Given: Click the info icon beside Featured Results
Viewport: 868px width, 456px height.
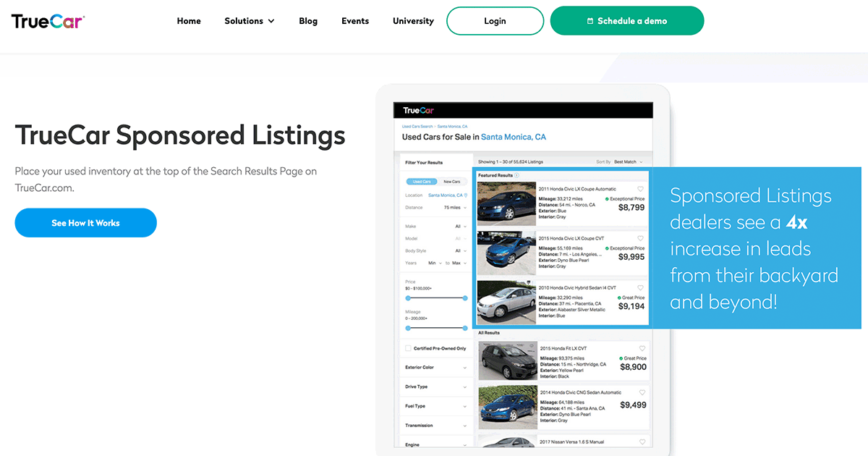Looking at the screenshot, I should 516,174.
